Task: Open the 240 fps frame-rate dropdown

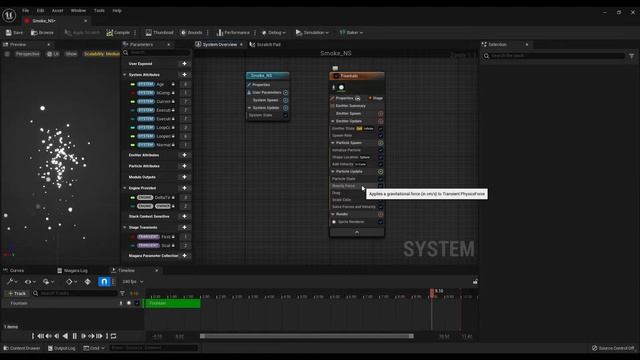Action: (x=133, y=282)
